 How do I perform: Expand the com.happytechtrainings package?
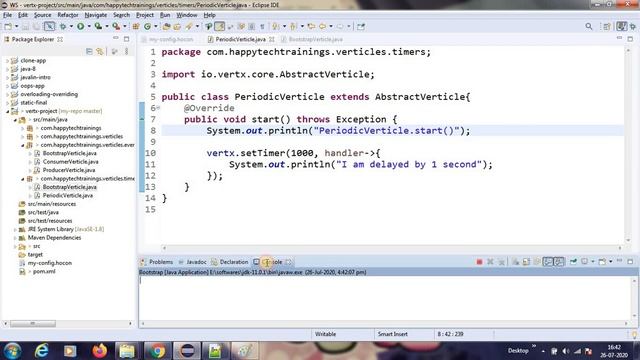tap(22, 128)
